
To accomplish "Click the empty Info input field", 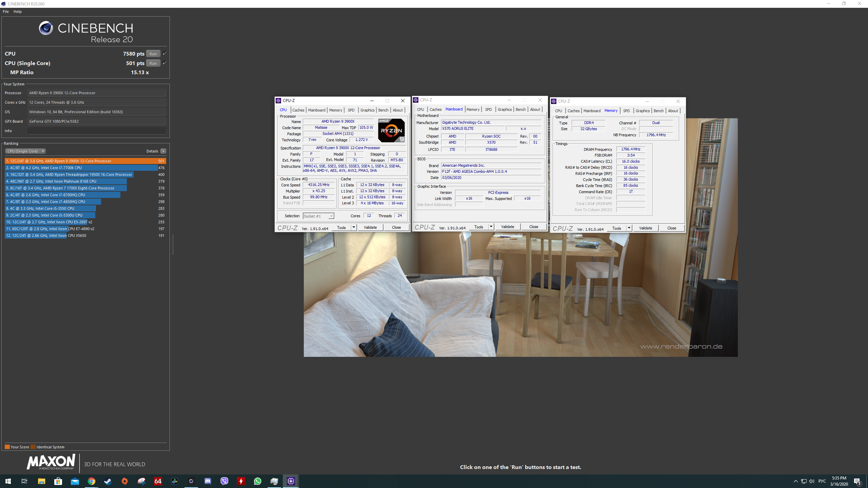I will 97,131.
